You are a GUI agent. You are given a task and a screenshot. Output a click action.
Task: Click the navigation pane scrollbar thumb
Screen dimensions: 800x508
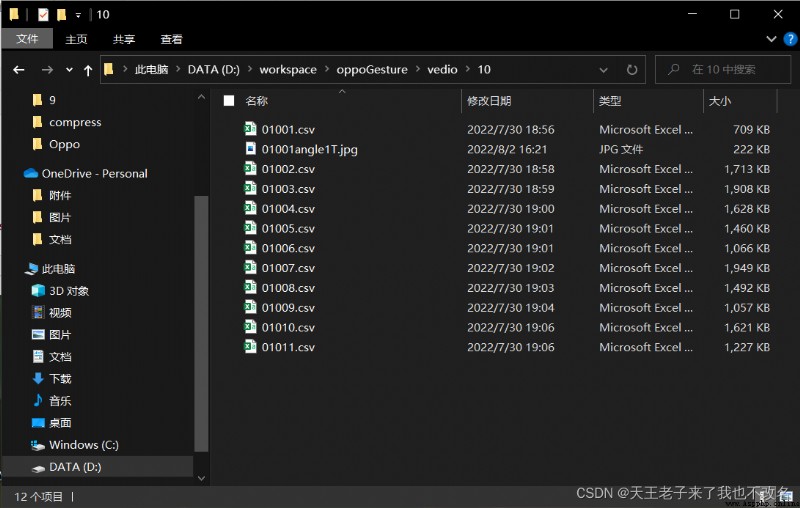coord(201,323)
